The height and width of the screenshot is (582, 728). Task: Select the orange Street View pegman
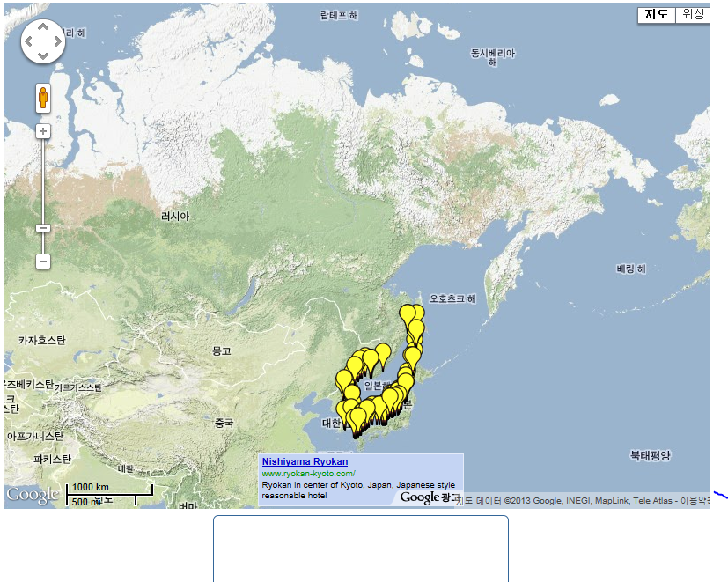[42, 98]
